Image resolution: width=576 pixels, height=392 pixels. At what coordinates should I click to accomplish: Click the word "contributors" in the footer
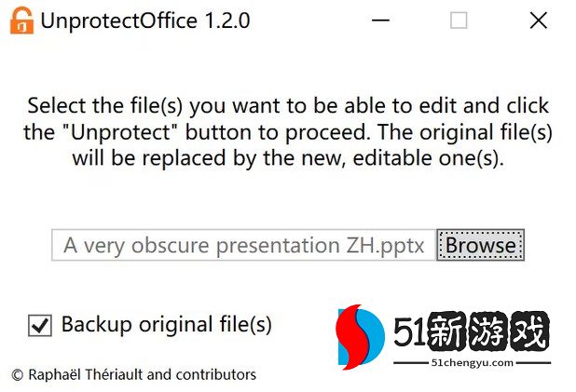coord(214,374)
